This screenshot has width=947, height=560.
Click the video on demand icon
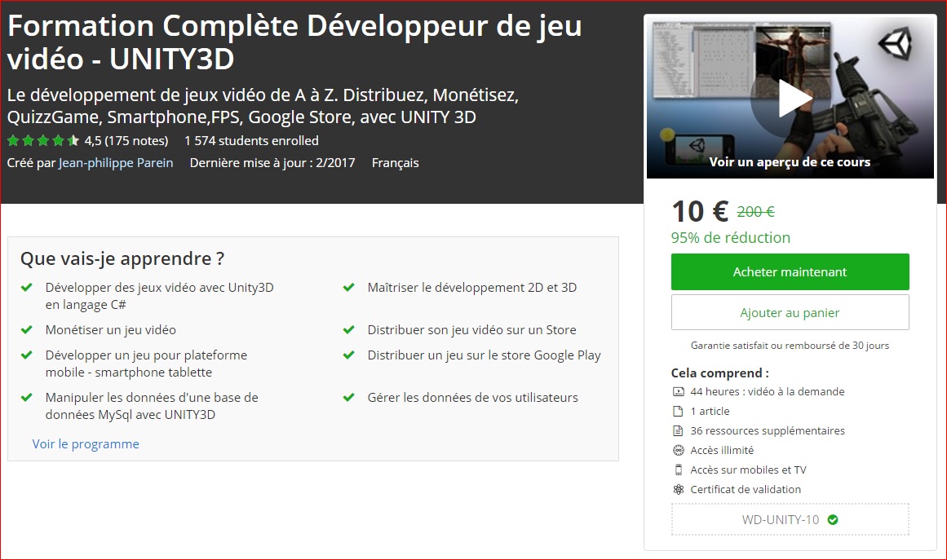[x=679, y=391]
